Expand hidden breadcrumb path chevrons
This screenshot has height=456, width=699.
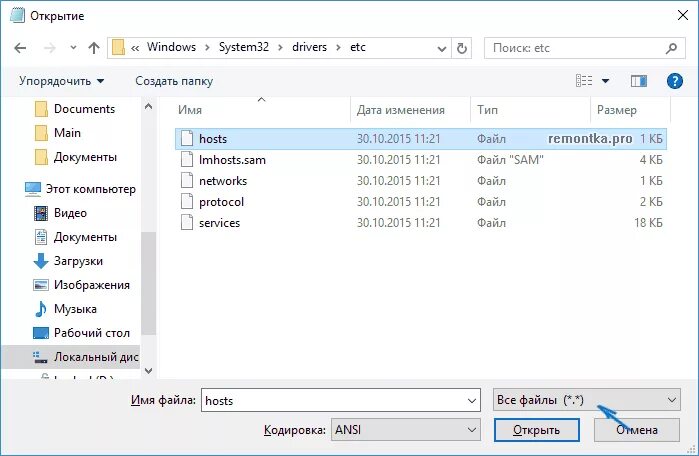[x=135, y=48]
